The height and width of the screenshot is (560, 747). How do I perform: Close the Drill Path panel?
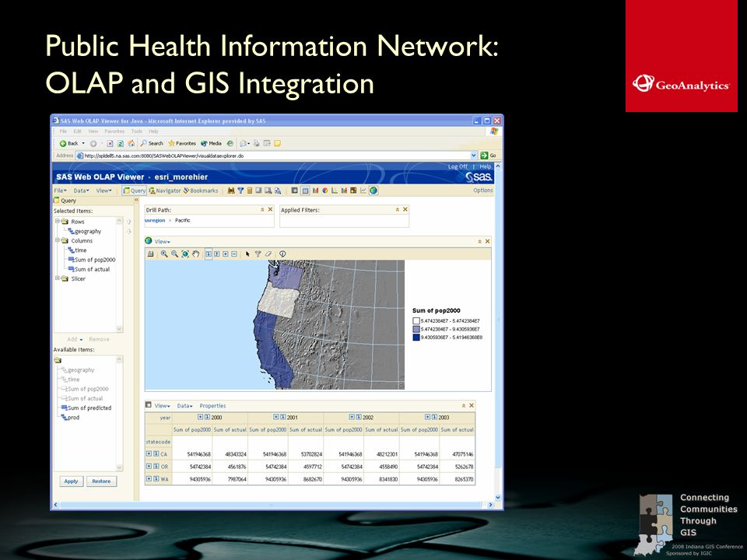[270, 209]
